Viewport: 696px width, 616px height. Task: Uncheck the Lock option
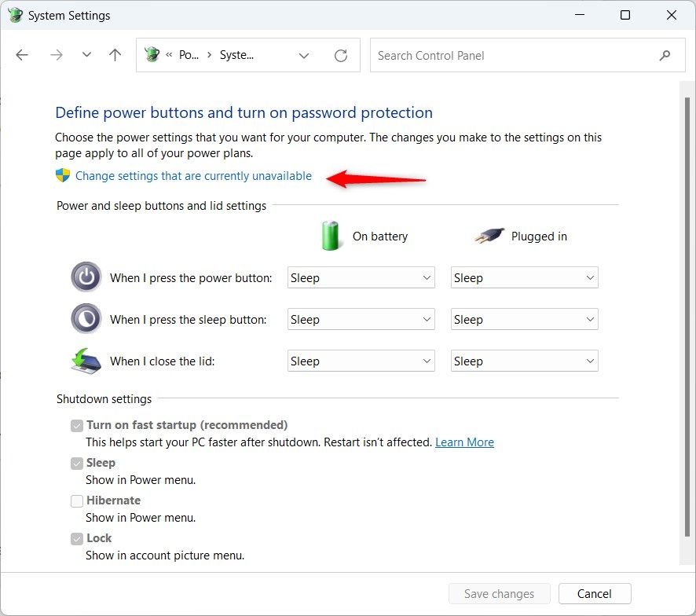point(76,538)
